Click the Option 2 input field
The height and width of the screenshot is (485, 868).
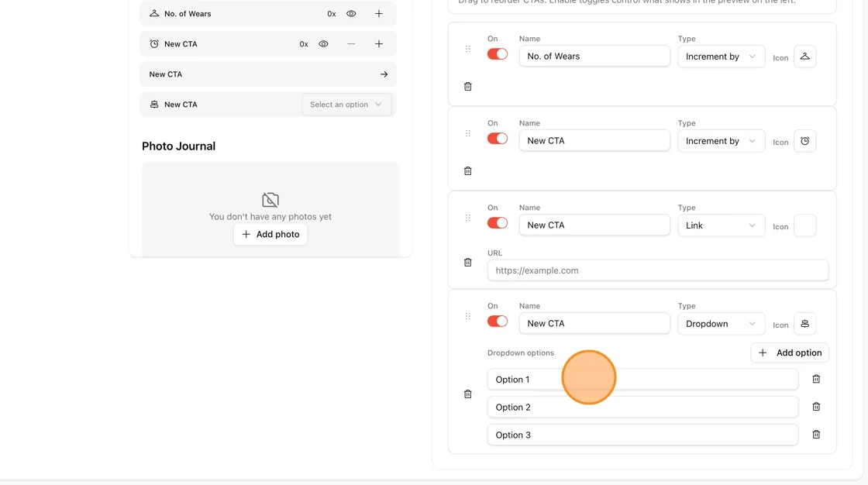(642, 407)
